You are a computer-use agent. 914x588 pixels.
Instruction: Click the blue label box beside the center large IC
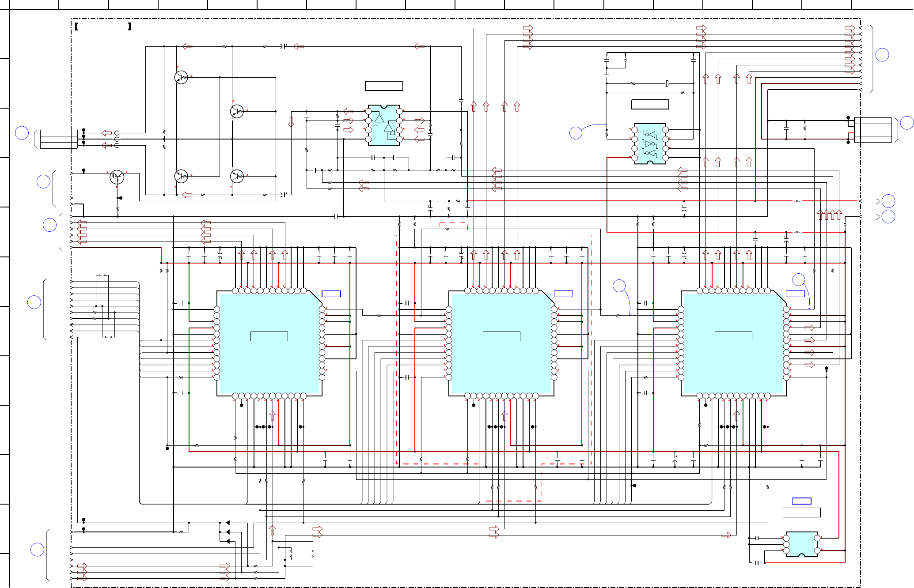click(563, 294)
